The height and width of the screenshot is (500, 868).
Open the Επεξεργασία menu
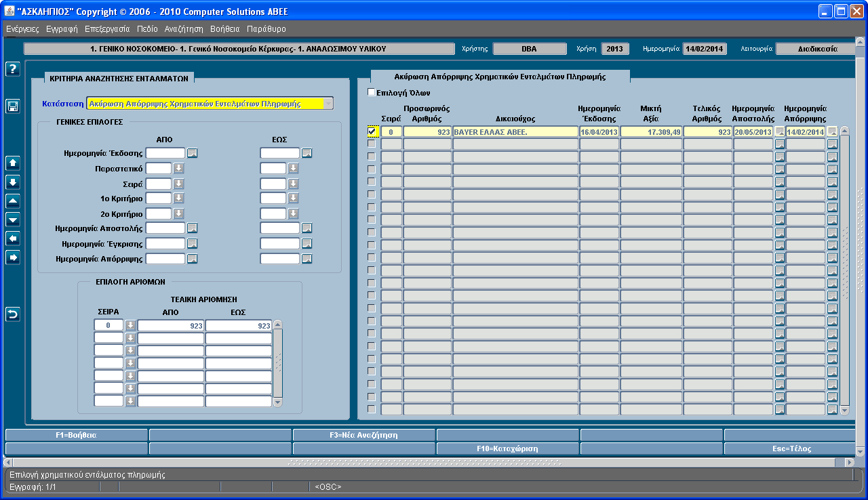pyautogui.click(x=107, y=29)
